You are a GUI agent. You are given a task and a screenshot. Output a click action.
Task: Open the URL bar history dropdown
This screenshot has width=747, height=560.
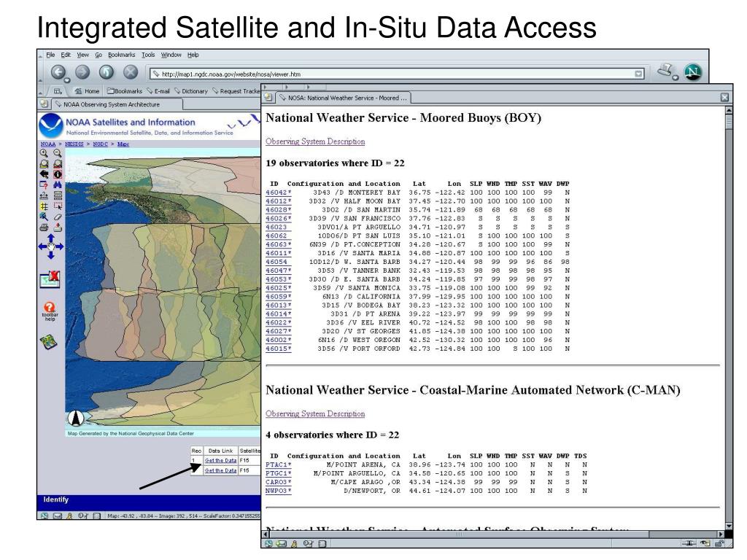638,74
